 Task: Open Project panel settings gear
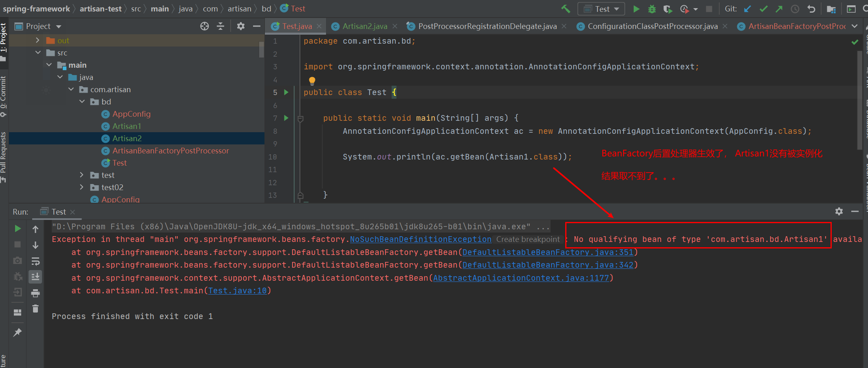[x=241, y=26]
